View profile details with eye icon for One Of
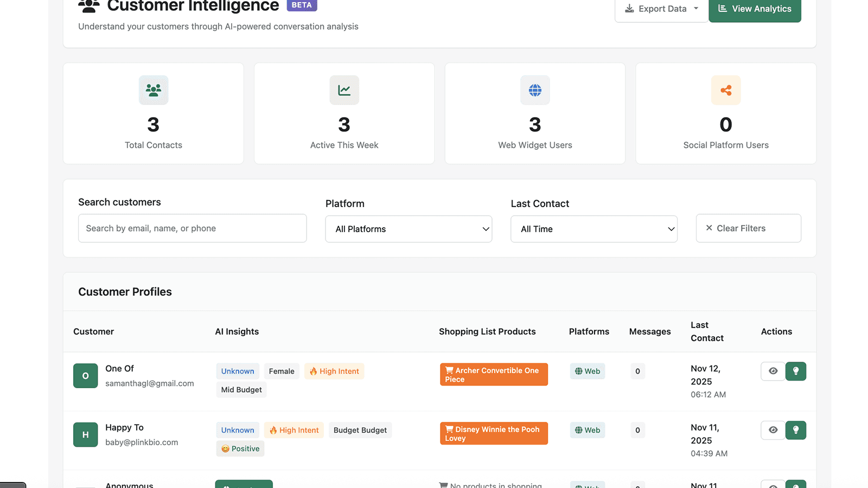This screenshot has width=868, height=488. point(773,371)
